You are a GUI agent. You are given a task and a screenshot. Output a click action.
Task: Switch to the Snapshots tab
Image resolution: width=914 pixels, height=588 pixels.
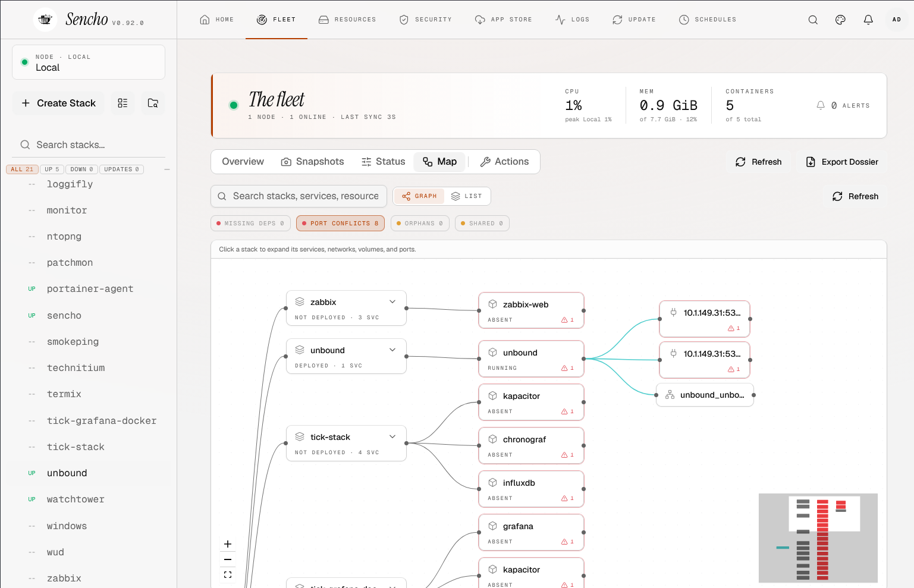[313, 162]
